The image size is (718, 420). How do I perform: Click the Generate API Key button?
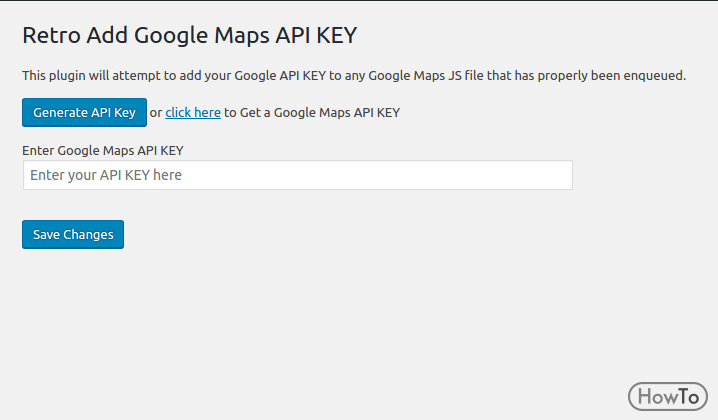84,112
